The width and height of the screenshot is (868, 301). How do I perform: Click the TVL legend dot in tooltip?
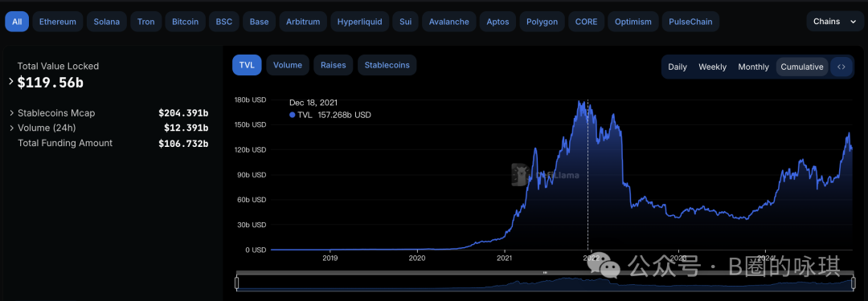pos(293,115)
